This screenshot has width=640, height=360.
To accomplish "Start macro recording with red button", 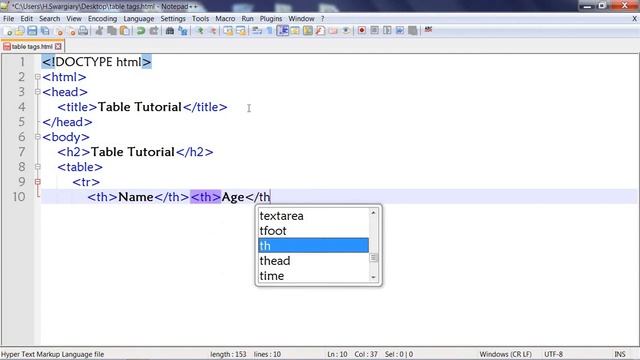I will 362,31.
